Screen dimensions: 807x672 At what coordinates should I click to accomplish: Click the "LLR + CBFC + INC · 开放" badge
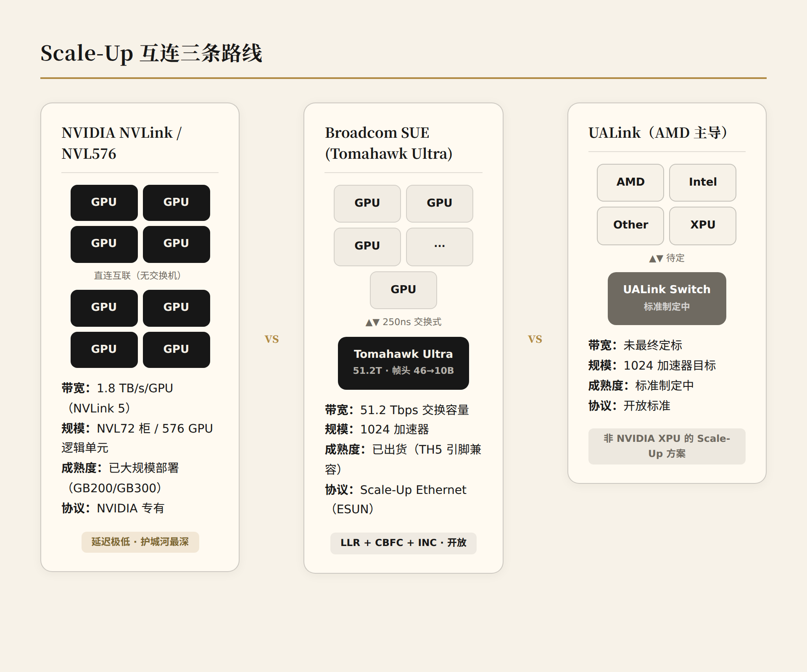[x=403, y=543]
